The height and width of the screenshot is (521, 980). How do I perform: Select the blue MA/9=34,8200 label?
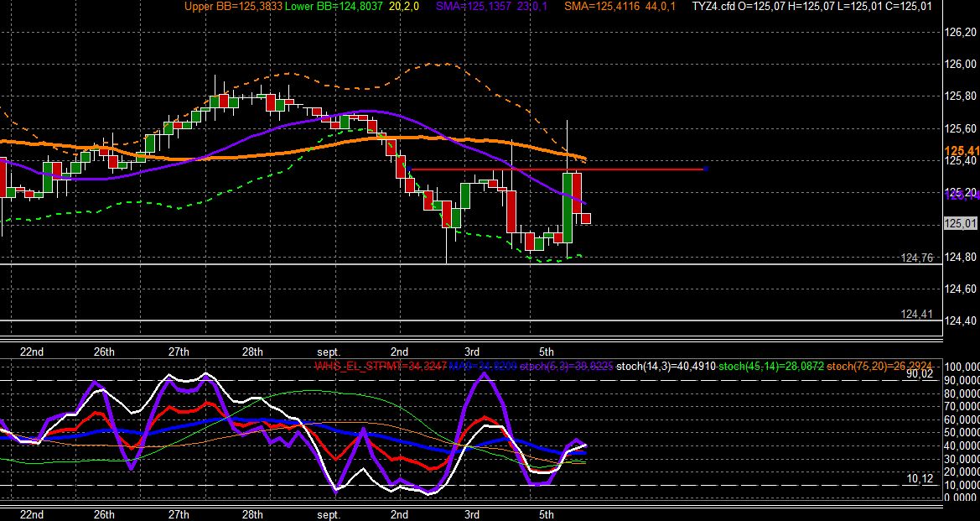pyautogui.click(x=483, y=366)
